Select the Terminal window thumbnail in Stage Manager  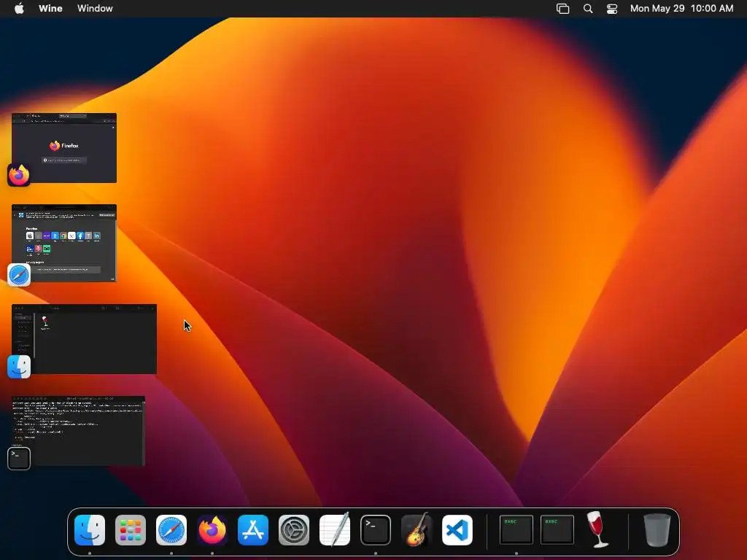point(79,431)
